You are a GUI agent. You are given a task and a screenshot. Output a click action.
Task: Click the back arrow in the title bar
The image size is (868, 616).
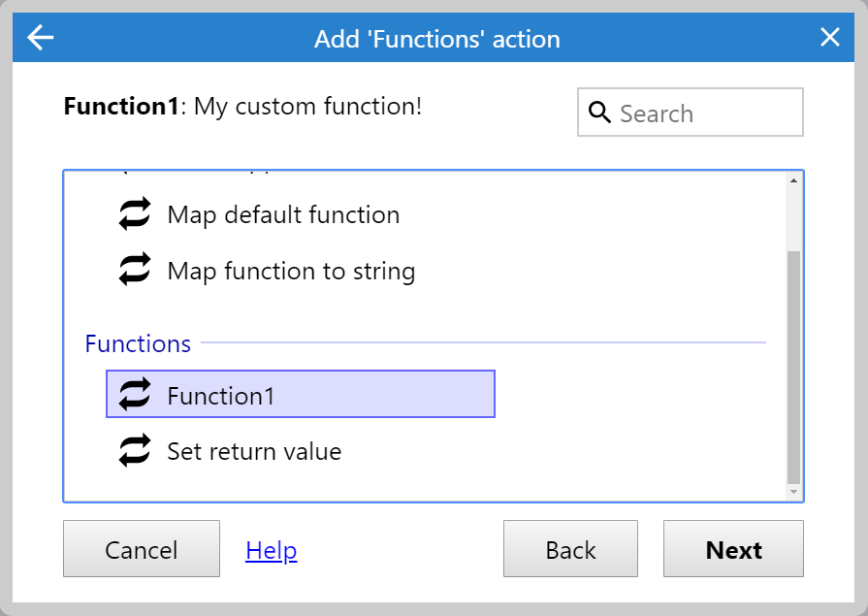[41, 38]
